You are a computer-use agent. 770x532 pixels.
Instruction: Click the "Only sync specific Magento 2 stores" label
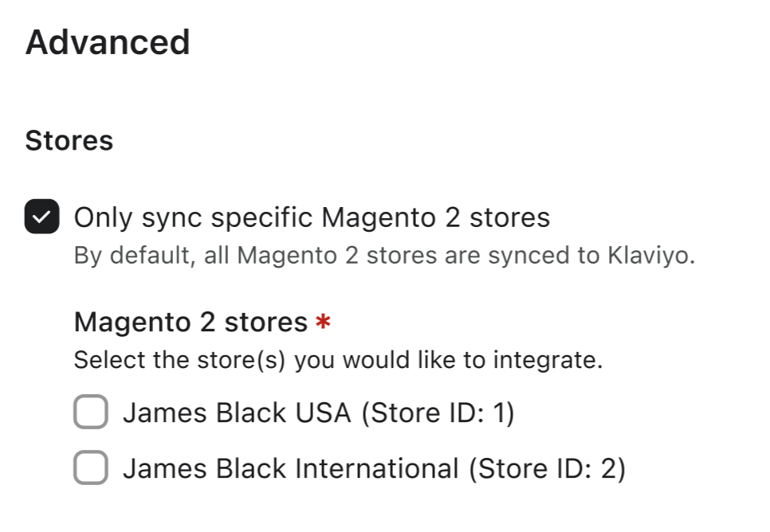(312, 217)
